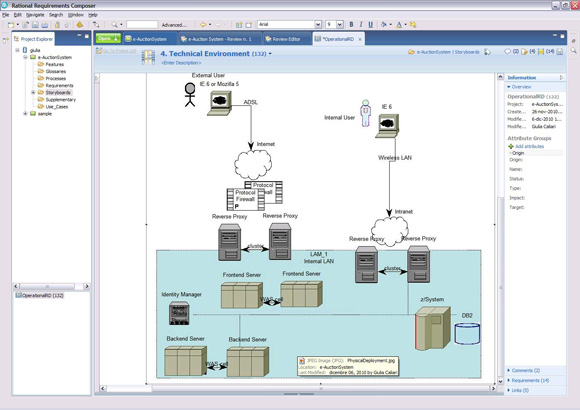This screenshot has height=410, width=580.
Task: Click the Enter Description placeholder link
Action: click(181, 63)
